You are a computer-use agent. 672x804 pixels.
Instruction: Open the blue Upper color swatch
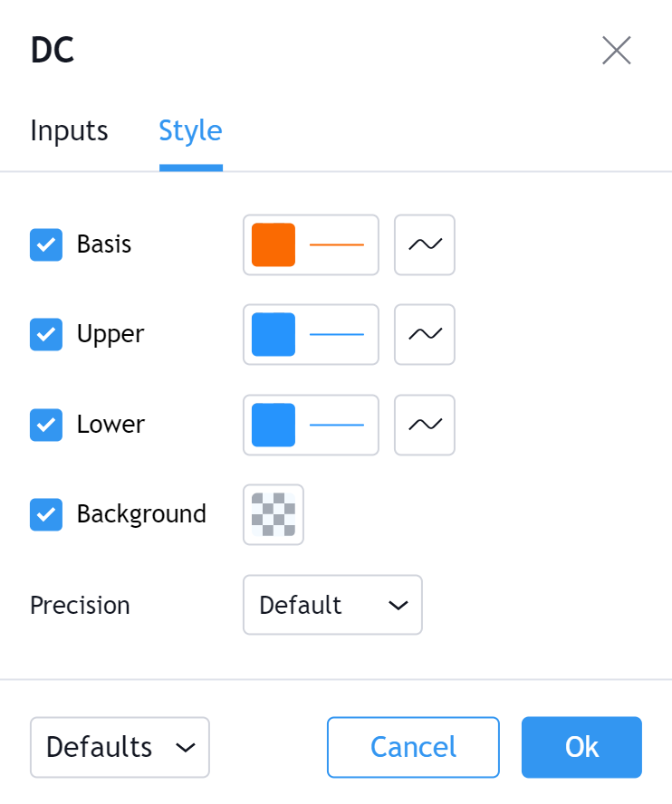(274, 334)
